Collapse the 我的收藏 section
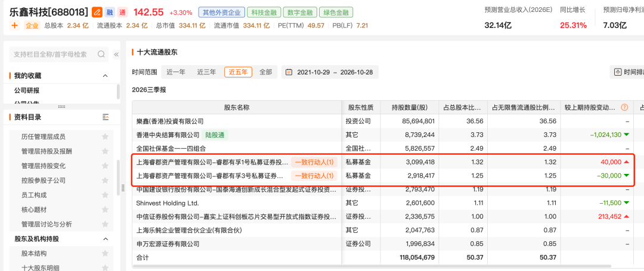The image size is (644, 271). (105, 76)
